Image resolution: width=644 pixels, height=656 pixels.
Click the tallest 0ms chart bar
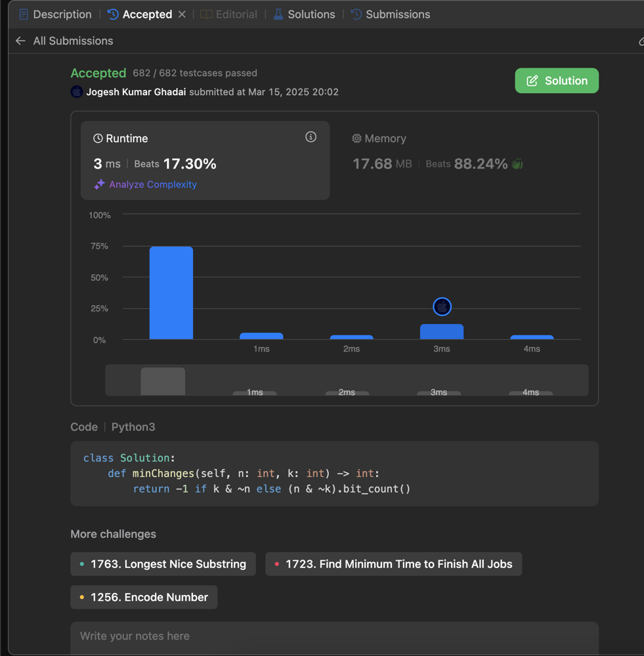click(x=171, y=293)
